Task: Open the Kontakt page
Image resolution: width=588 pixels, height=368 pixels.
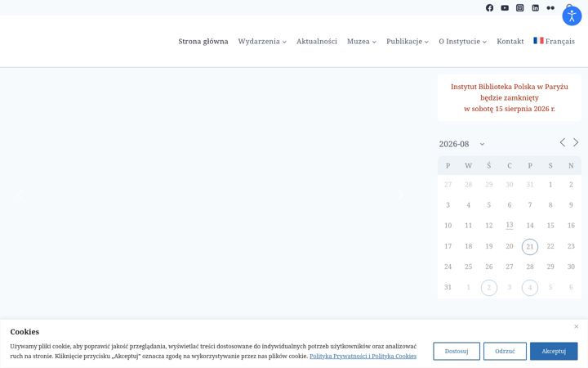Action: [510, 42]
